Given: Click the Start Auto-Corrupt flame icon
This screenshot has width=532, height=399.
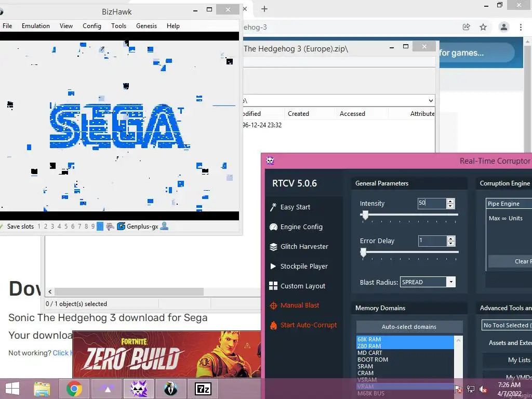Looking at the screenshot, I should [x=273, y=325].
